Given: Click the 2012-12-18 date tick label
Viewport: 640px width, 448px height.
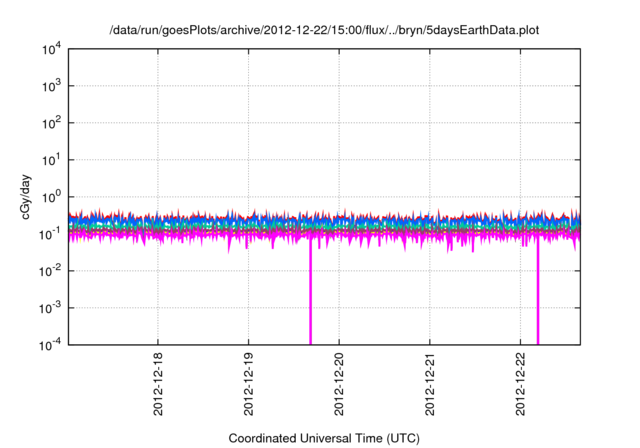Looking at the screenshot, I should (x=158, y=384).
